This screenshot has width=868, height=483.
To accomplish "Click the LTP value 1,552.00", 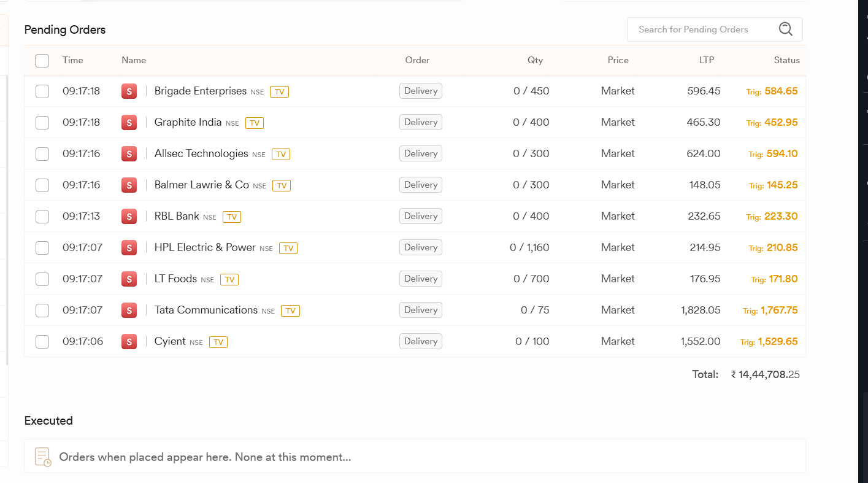I will pyautogui.click(x=701, y=341).
